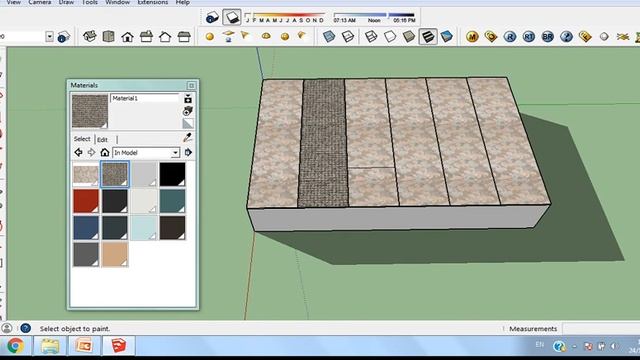Screen dimensions: 640x360
Task: Open the Extensions menu
Action: pos(152,2)
